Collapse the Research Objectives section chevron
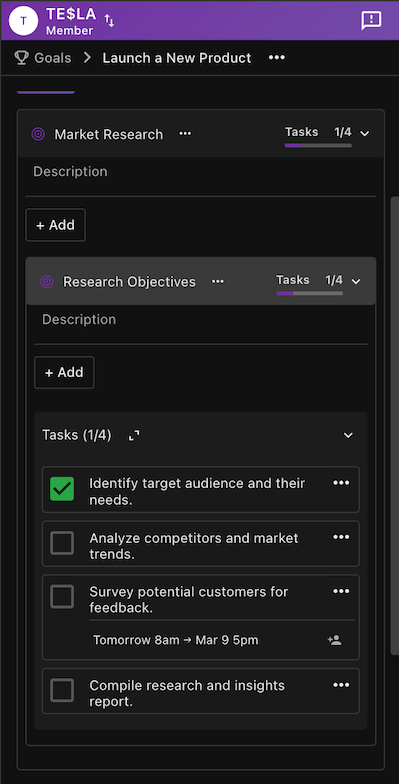The image size is (399, 784). point(356,282)
